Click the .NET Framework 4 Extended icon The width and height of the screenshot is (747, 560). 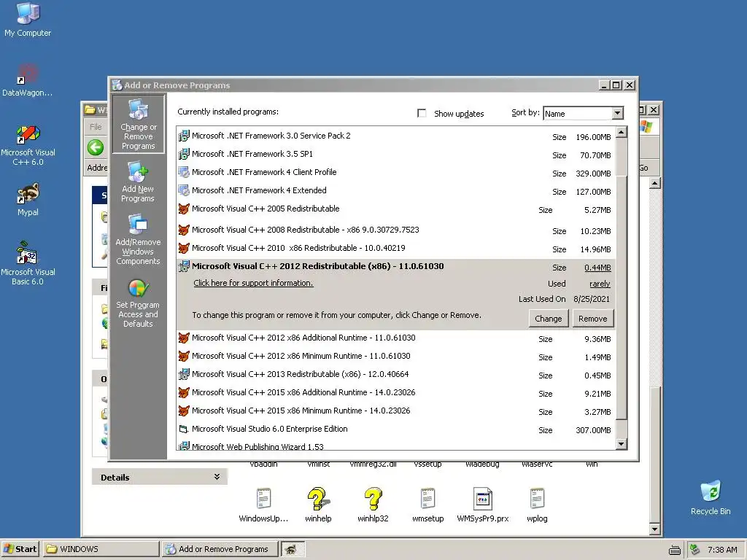183,190
